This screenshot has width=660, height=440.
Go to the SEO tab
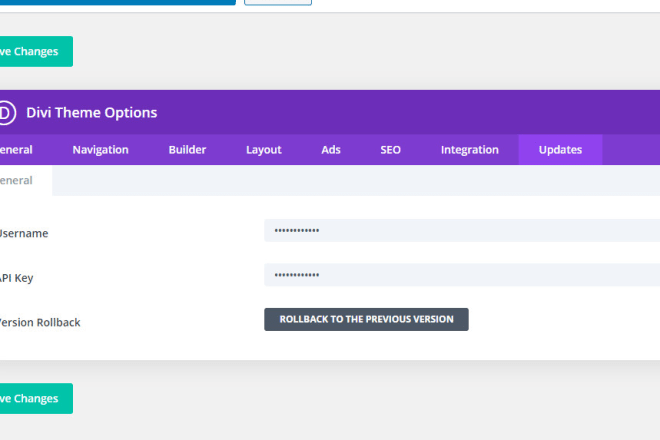click(x=391, y=149)
